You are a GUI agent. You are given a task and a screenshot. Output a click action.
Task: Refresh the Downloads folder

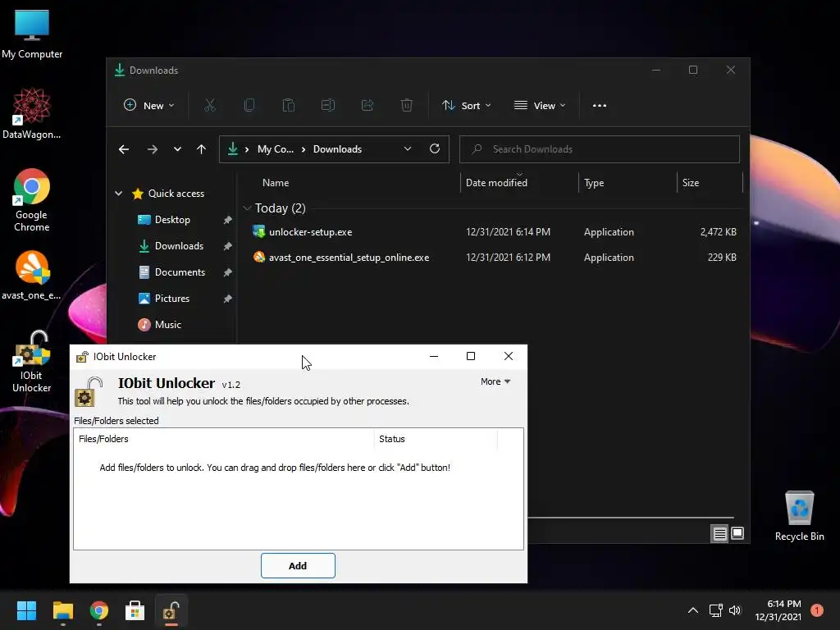point(435,149)
